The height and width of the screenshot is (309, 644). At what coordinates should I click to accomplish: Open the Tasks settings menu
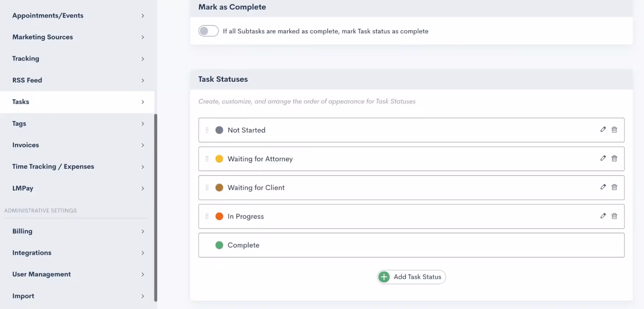21,102
